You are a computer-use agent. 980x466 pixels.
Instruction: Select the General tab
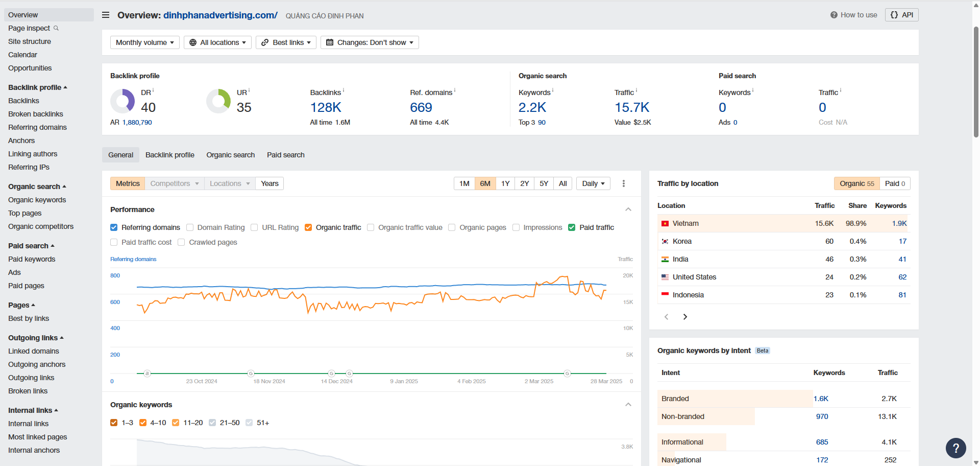click(x=120, y=155)
